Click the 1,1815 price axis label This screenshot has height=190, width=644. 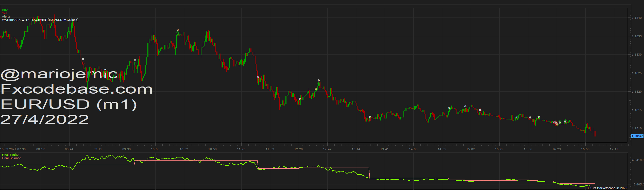click(637, 110)
